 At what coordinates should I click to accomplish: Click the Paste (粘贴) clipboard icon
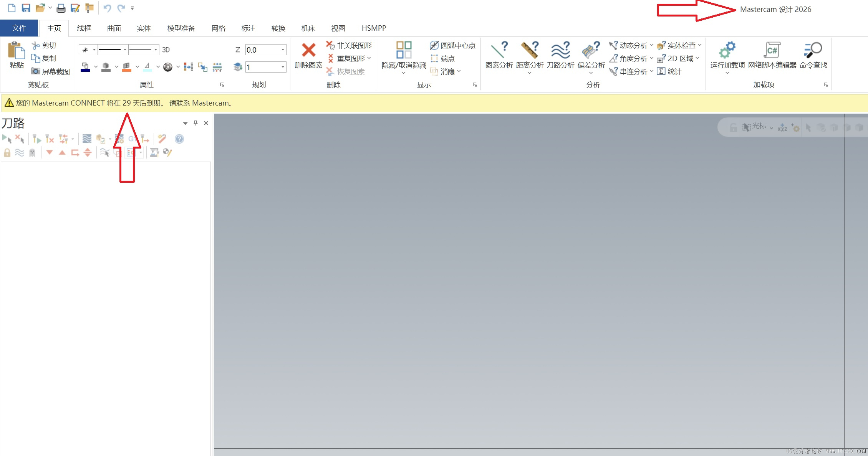pyautogui.click(x=17, y=50)
